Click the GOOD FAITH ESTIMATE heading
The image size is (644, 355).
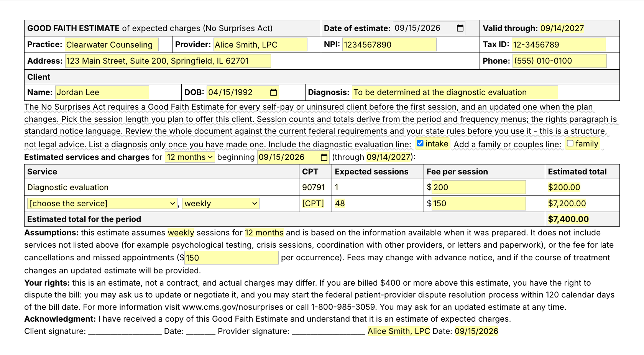pos(73,28)
